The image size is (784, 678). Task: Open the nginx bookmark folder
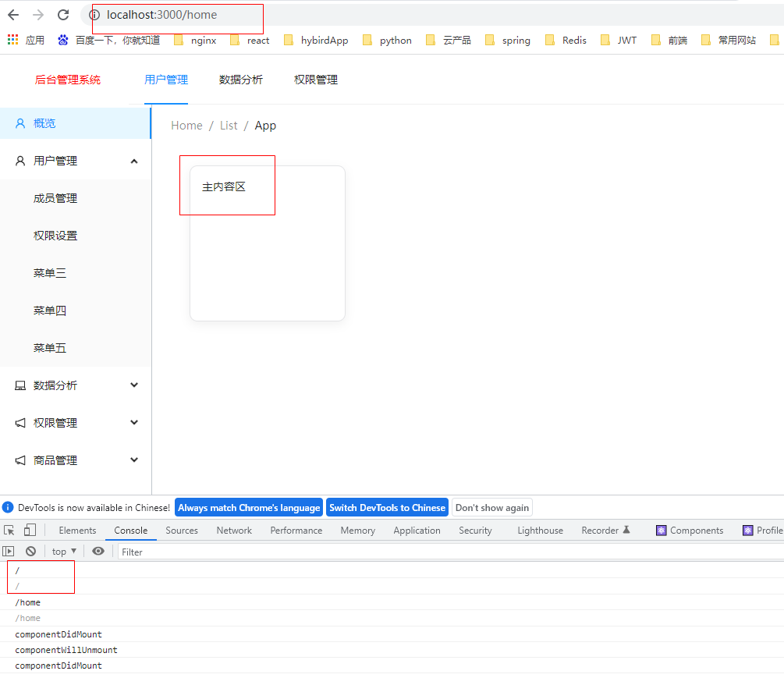coord(195,40)
